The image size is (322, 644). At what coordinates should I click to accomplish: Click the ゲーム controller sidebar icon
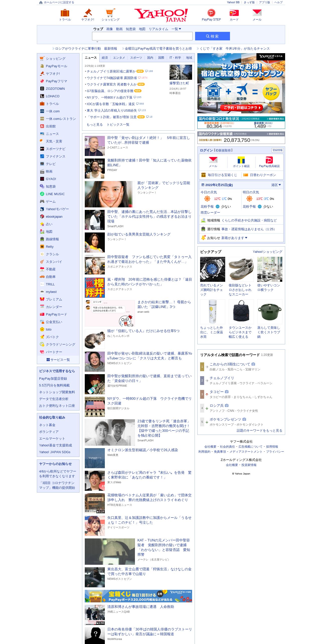42,201
